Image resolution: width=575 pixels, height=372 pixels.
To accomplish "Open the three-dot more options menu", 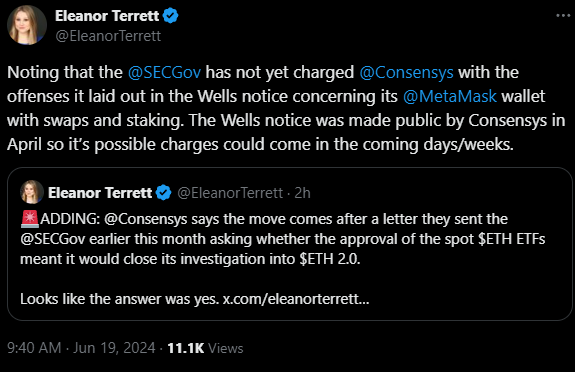I will tap(563, 16).
